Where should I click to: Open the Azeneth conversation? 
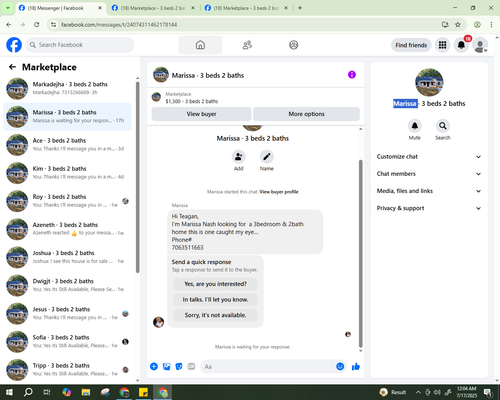click(x=67, y=229)
